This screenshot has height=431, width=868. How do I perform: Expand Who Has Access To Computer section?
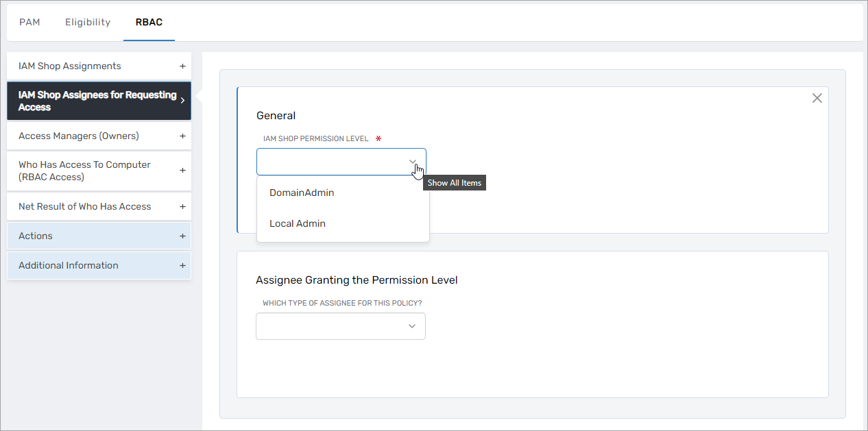click(182, 170)
